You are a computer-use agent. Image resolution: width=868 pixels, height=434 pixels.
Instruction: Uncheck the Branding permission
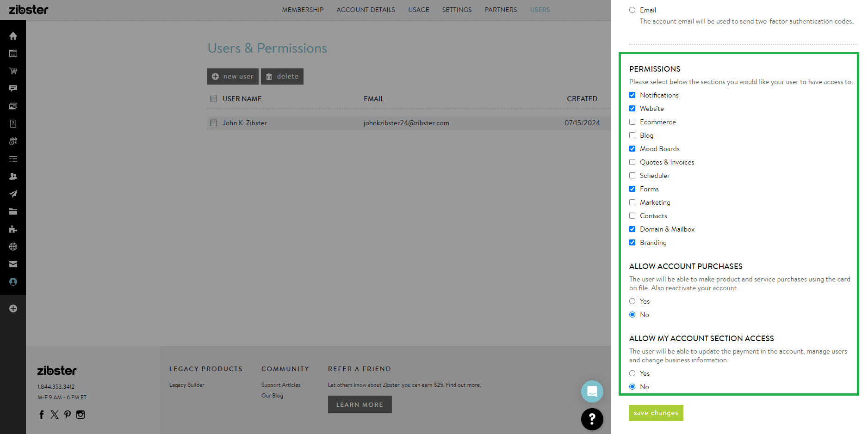[x=632, y=243]
